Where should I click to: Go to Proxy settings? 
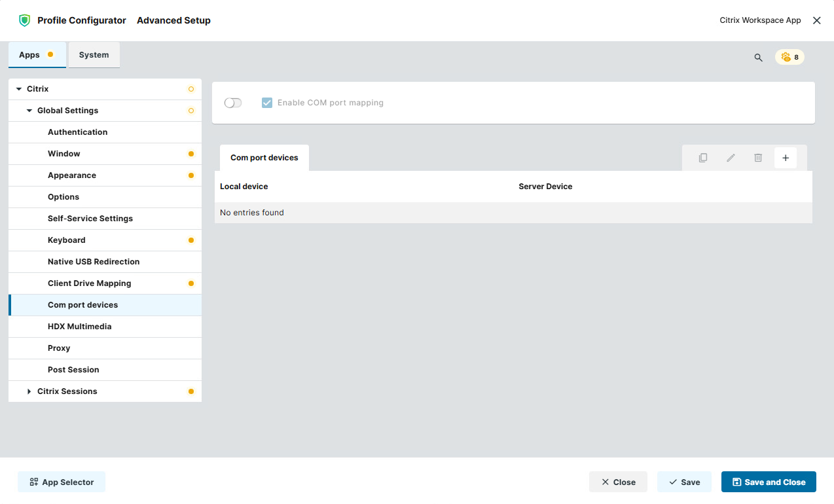point(105,348)
